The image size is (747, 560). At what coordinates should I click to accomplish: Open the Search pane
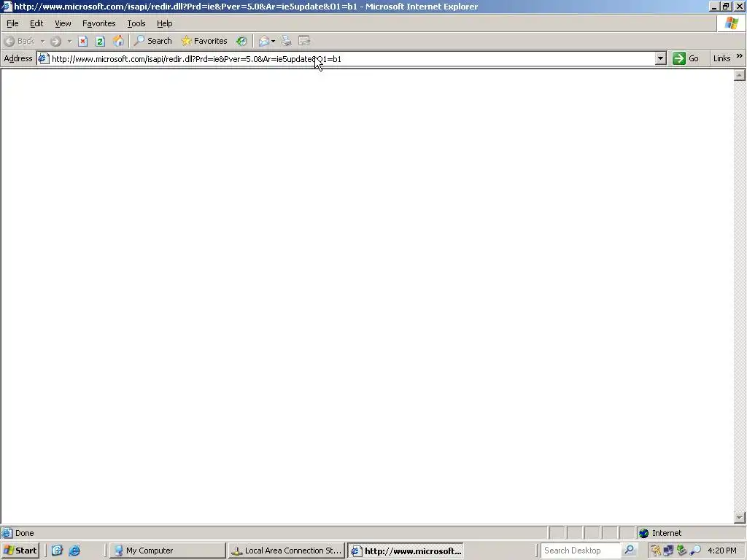click(153, 41)
